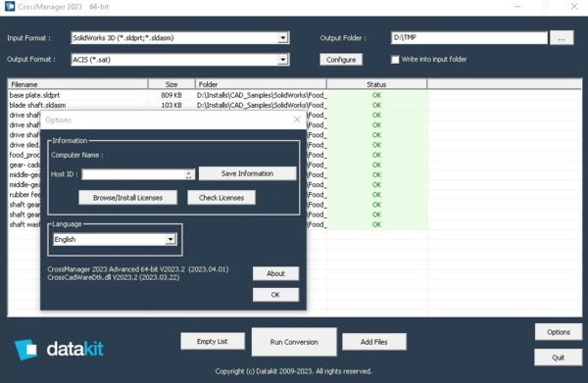The height and width of the screenshot is (383, 588).
Task: Sort by Size column header
Action: [171, 84]
